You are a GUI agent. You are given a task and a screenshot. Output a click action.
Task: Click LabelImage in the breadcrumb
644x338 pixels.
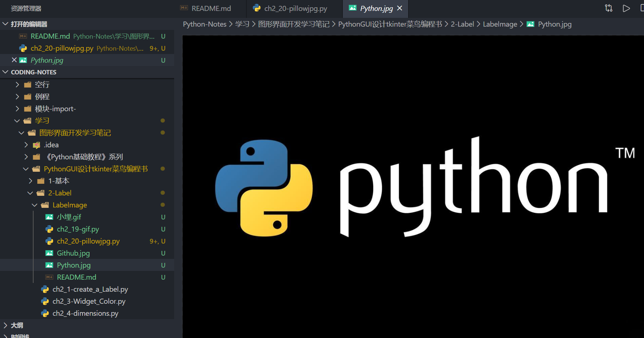(500, 24)
